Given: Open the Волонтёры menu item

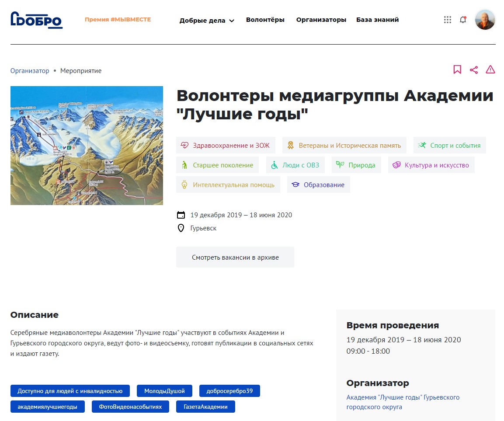Looking at the screenshot, I should click(x=265, y=20).
